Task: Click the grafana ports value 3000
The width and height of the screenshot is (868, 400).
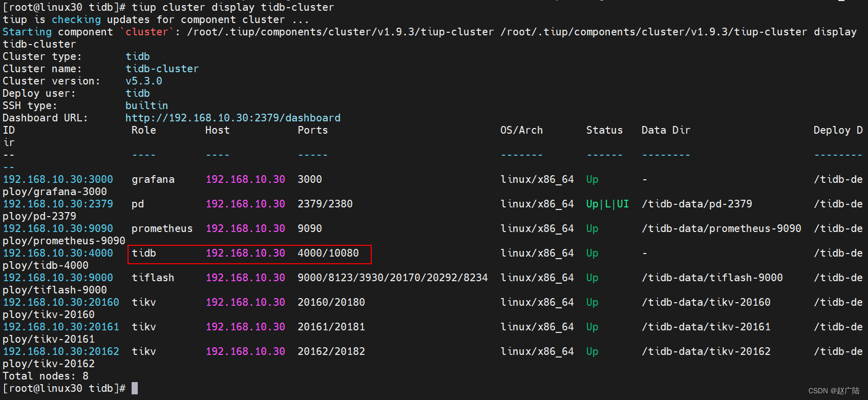Action: pyautogui.click(x=310, y=179)
